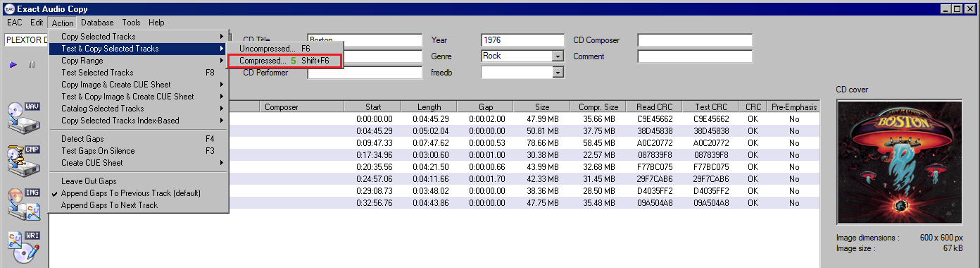
Task: Sort by the Size column header
Action: click(x=541, y=107)
